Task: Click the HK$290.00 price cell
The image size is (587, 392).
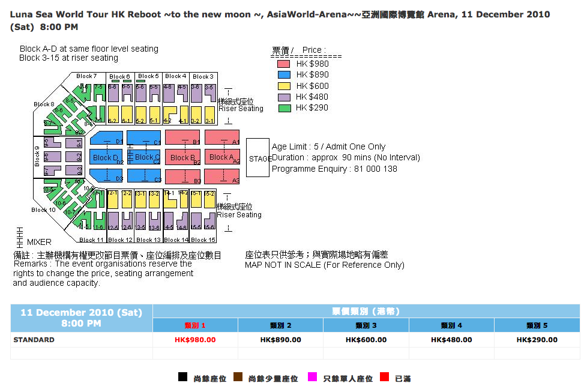Action: tap(537, 340)
